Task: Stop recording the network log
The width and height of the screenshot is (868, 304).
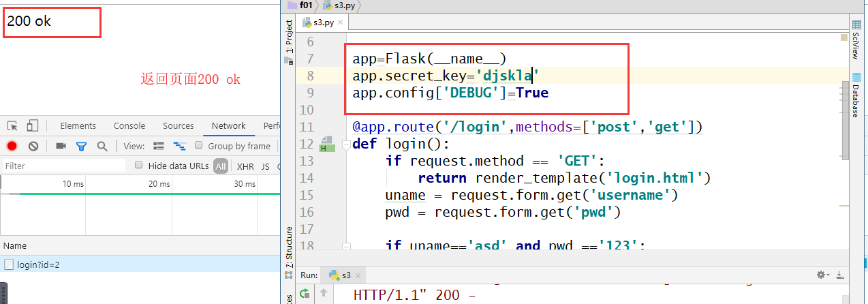Action: [12, 146]
